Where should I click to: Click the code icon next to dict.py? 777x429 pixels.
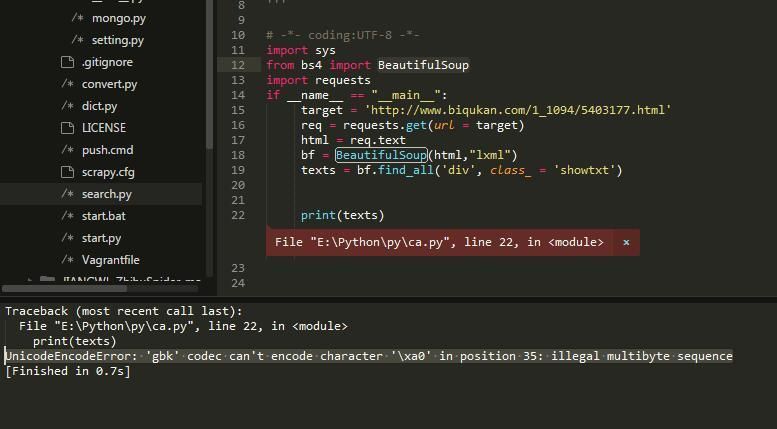click(67, 106)
